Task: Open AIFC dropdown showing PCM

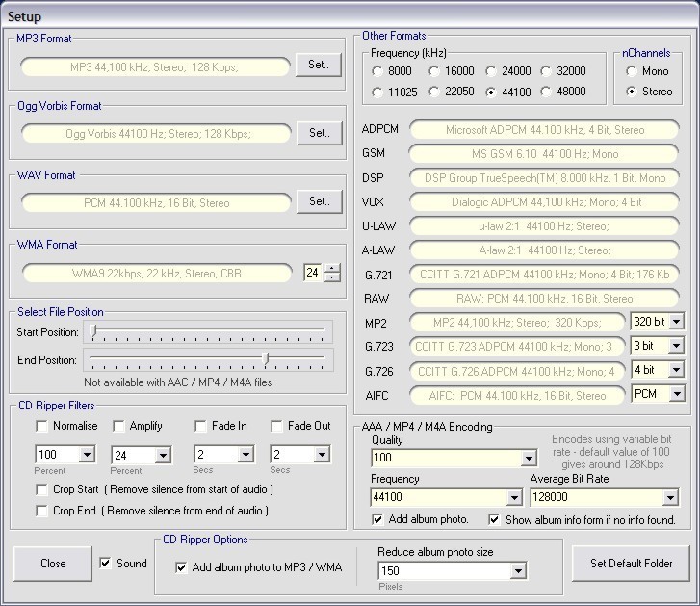Action: click(x=677, y=394)
